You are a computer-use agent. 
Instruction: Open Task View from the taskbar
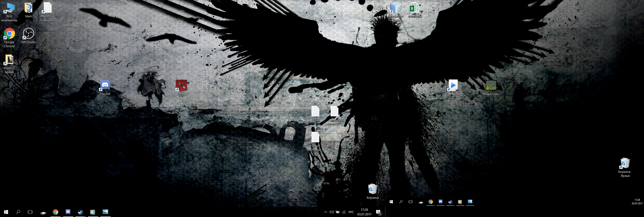pos(30,212)
